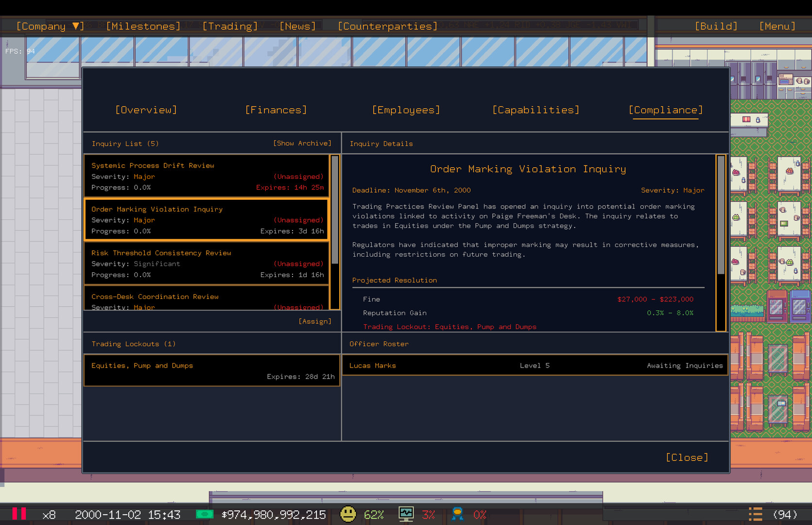Open the Counterparties menu

[x=387, y=26]
